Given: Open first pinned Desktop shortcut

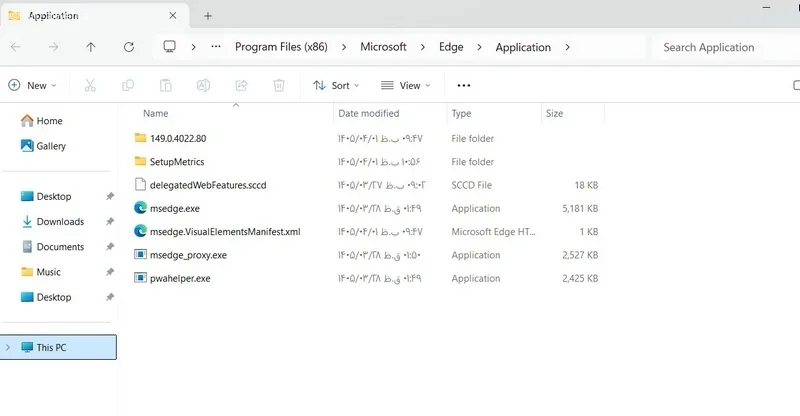Looking at the screenshot, I should coord(46,197).
